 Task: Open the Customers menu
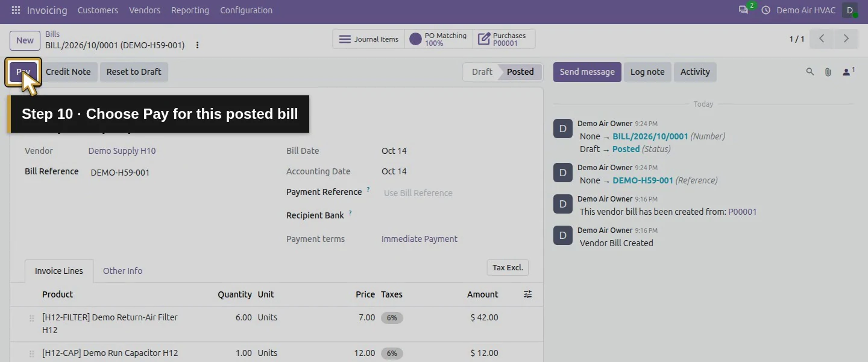coord(98,10)
